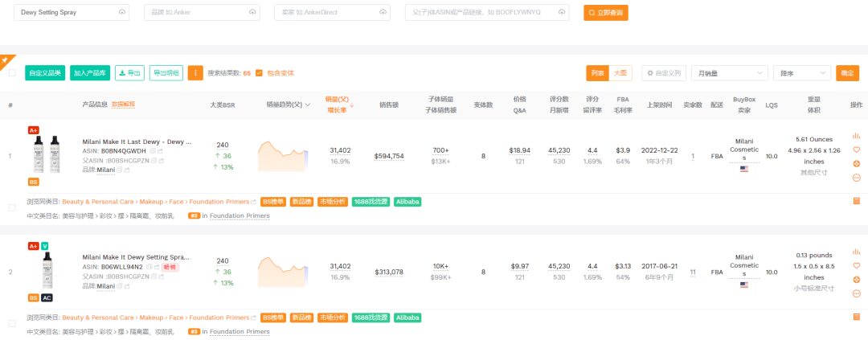Viewport: 868px width, 340px height.
Task: Click the 立即查询 search button
Action: tap(605, 13)
